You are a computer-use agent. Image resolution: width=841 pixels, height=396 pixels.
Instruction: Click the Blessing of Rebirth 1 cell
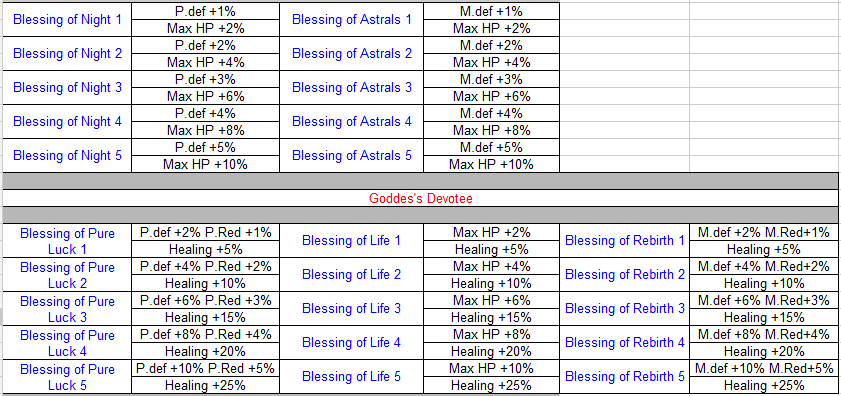click(x=625, y=241)
